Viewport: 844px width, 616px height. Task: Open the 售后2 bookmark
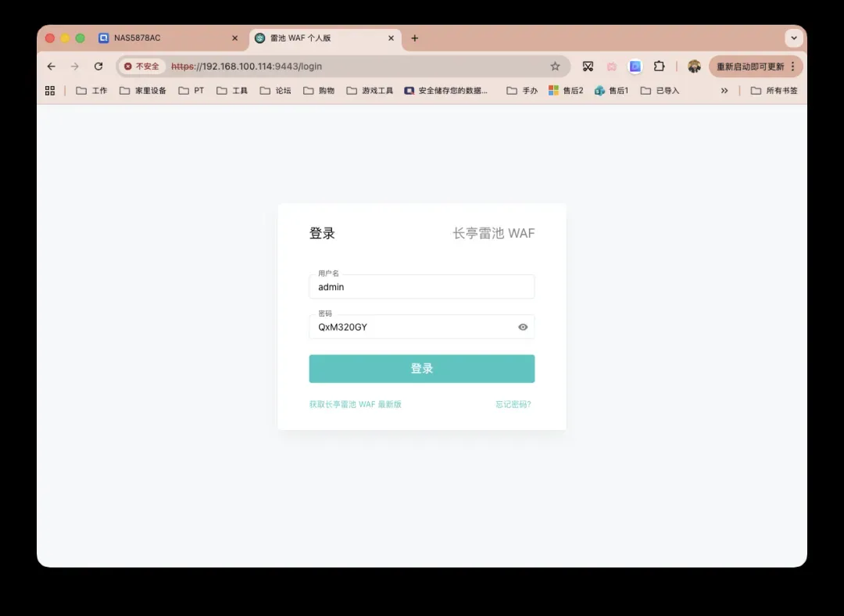tap(566, 91)
